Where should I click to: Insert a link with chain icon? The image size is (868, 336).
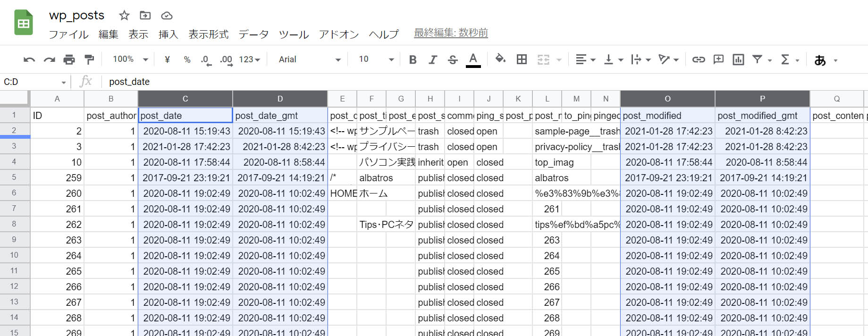pyautogui.click(x=699, y=59)
